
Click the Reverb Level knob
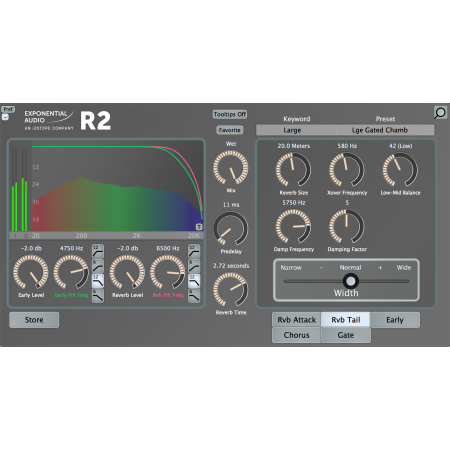[127, 272]
